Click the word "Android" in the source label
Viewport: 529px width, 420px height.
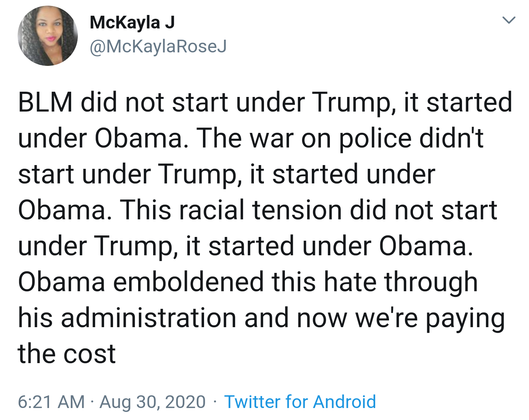pyautogui.click(x=344, y=402)
